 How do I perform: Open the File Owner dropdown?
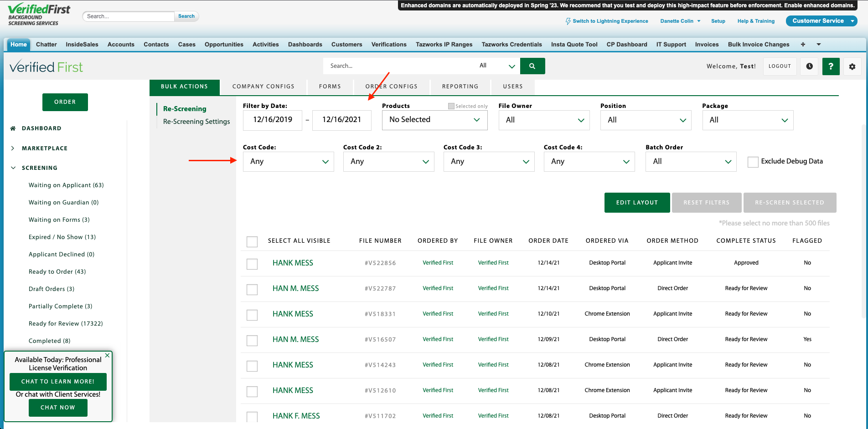pyautogui.click(x=544, y=120)
